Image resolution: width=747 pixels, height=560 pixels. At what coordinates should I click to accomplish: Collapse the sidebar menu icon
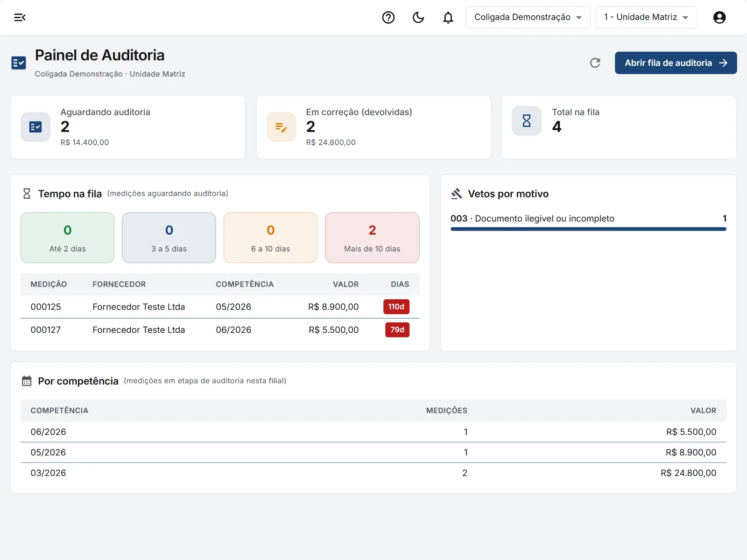(20, 17)
